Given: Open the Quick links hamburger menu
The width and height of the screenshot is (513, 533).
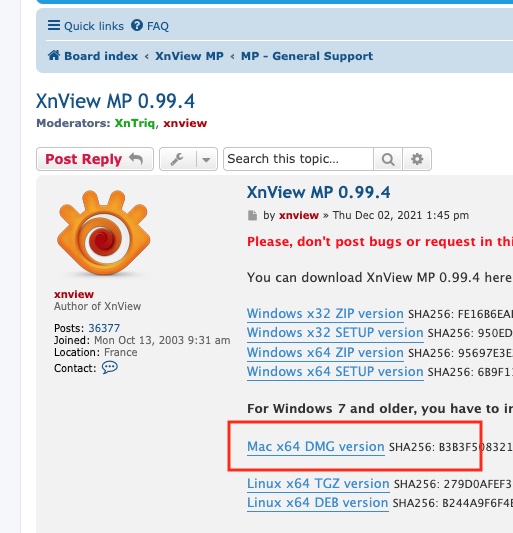Looking at the screenshot, I should [85, 26].
